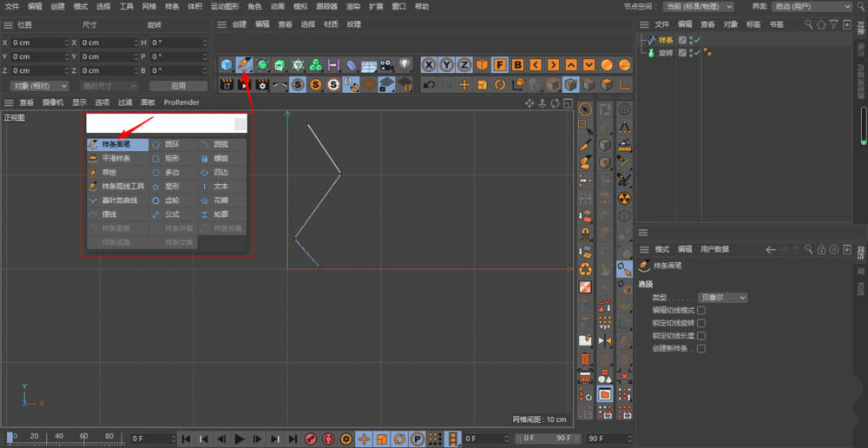Toggle 样条 object green enable checkmark
The width and height of the screenshot is (868, 448).
(x=698, y=40)
